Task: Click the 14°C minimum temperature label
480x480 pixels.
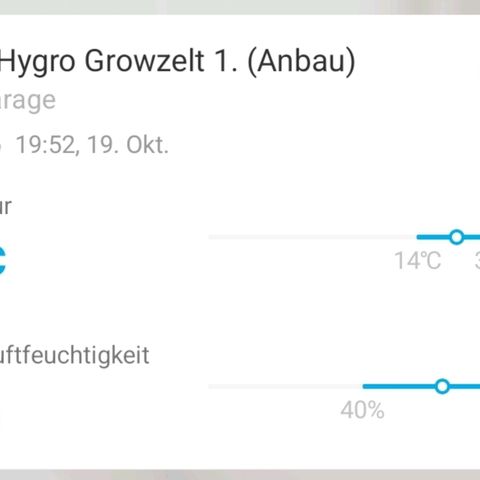Action: click(x=418, y=261)
